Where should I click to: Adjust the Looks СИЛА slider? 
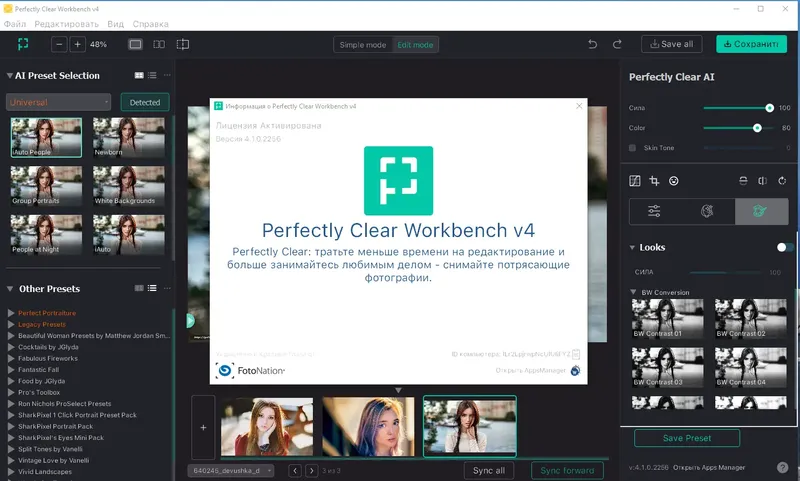point(725,272)
